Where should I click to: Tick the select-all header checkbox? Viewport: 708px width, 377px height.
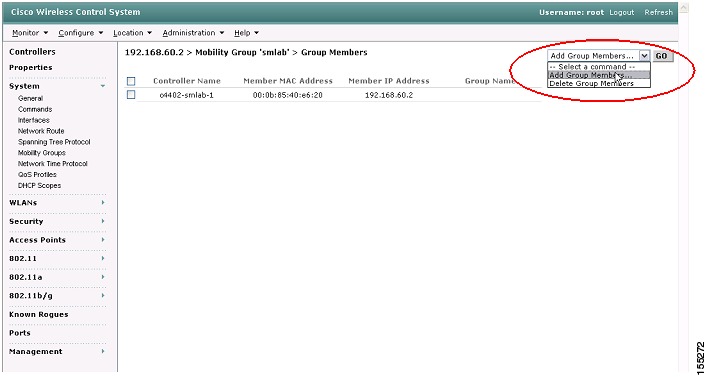(x=131, y=81)
